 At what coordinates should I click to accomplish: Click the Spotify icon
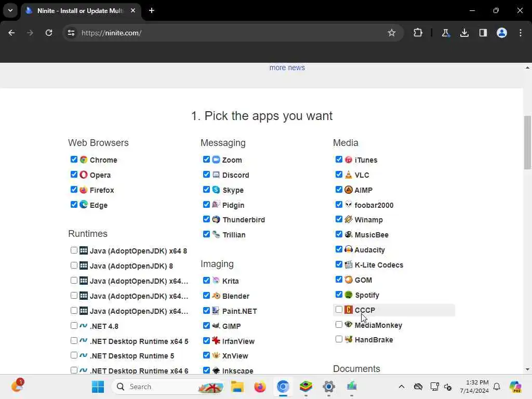point(349,295)
